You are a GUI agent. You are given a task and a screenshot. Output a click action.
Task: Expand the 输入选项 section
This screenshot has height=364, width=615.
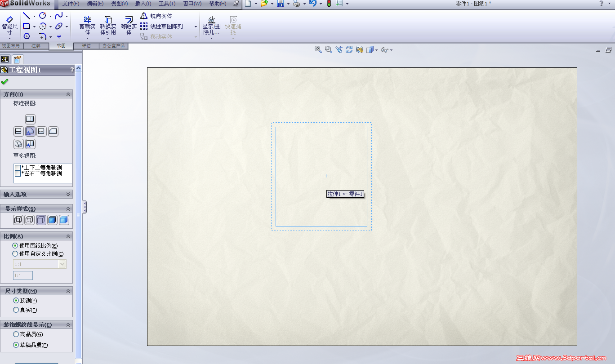pyautogui.click(x=68, y=194)
